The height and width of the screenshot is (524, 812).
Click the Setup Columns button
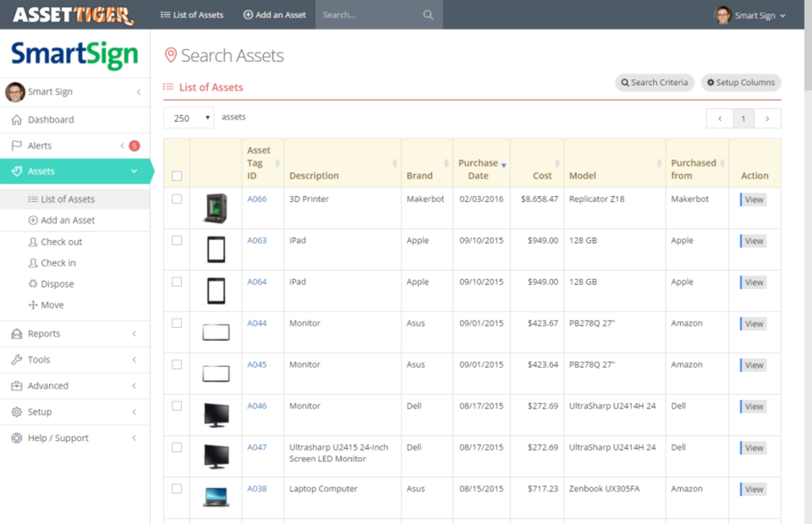[741, 82]
